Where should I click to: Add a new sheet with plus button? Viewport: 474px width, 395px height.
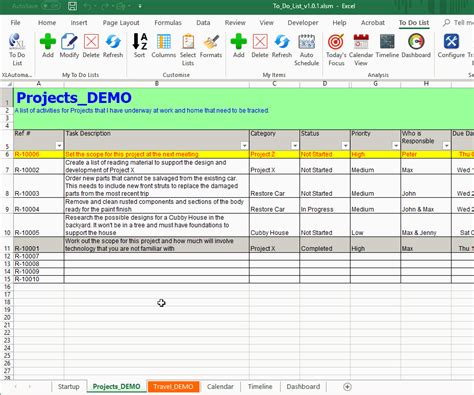click(x=347, y=387)
